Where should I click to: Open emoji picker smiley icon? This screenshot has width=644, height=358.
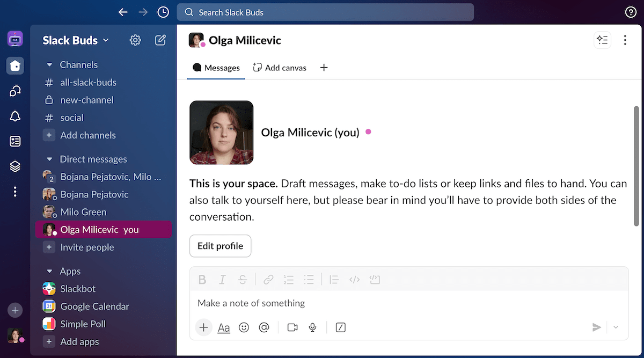244,327
